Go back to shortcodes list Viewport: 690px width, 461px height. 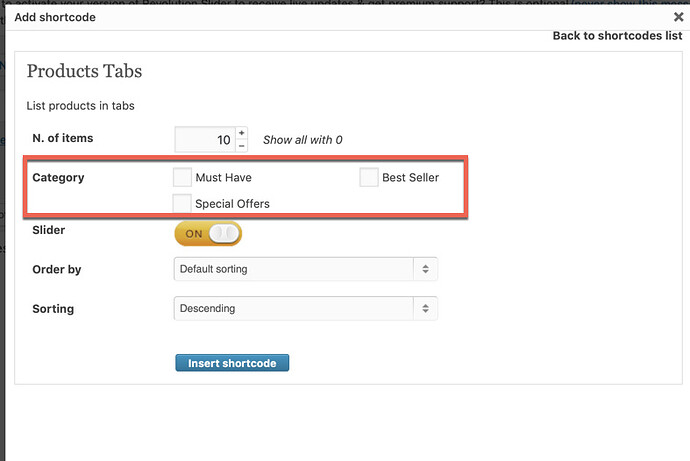pos(617,36)
